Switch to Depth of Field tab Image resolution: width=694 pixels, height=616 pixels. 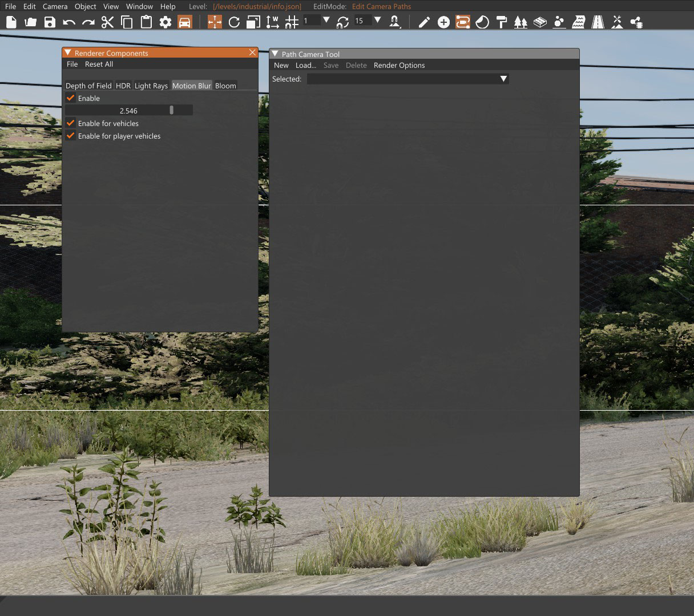(x=88, y=86)
